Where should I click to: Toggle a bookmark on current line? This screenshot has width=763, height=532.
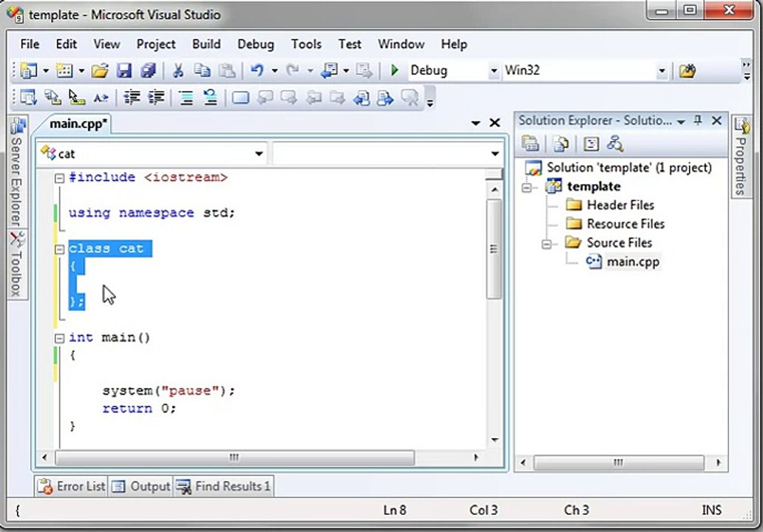[x=240, y=98]
